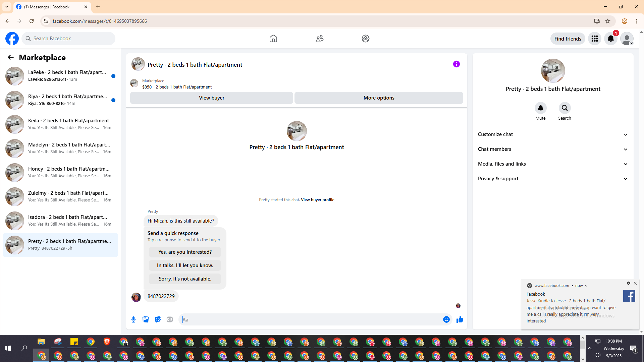Open Honey conversation
The width and height of the screenshot is (644, 362).
60,173
